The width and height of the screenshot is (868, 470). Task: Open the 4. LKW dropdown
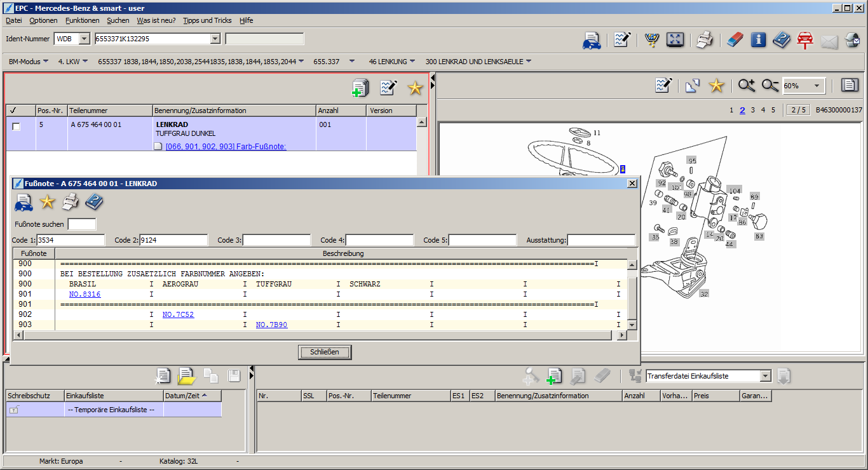(x=73, y=62)
